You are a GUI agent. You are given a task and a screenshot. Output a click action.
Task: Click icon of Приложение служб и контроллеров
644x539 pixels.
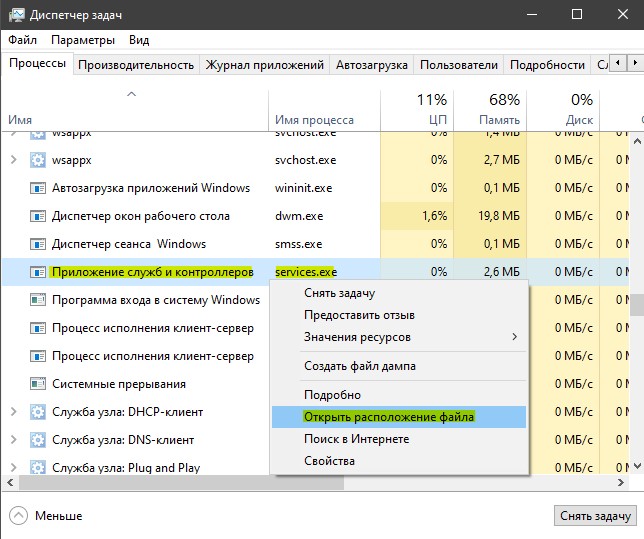pyautogui.click(x=38, y=272)
